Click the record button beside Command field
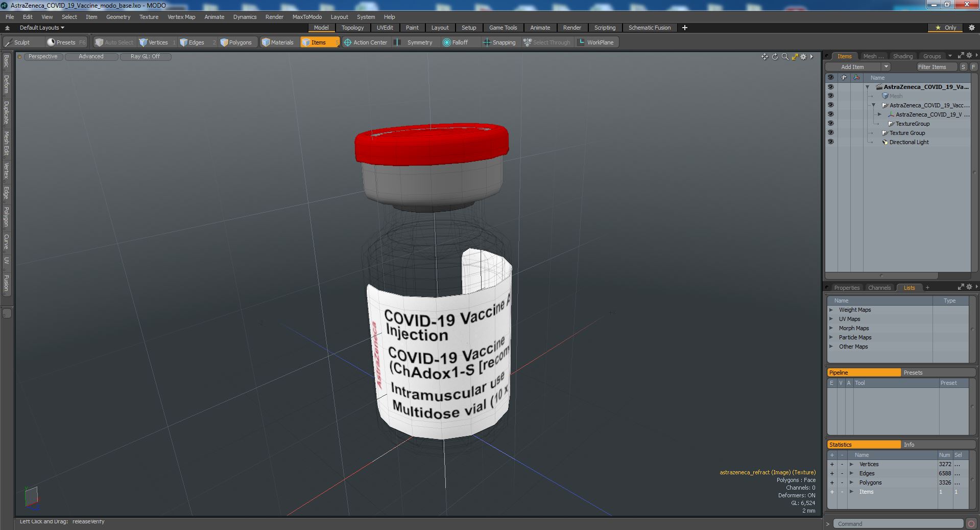Viewport: 980px width, 530px height. pyautogui.click(x=971, y=524)
